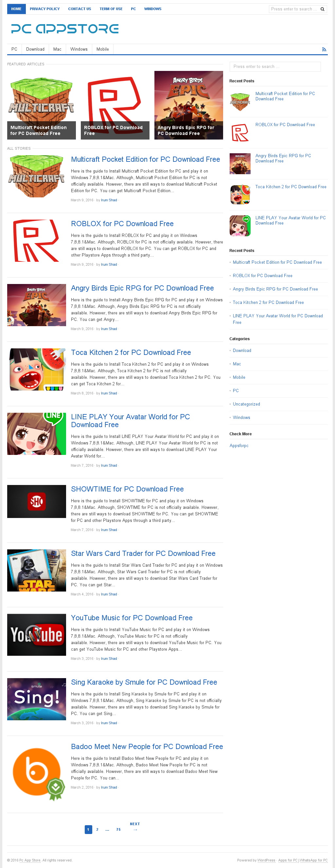Click LINE PLAY story thumbnail
Viewport: 335px width, 868px height.
click(36, 434)
